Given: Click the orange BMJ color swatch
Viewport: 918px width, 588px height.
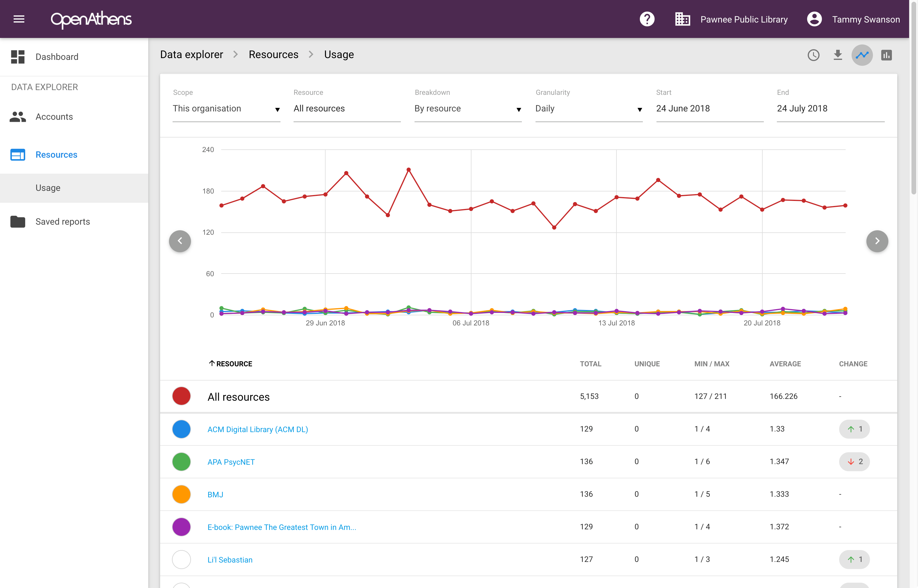Looking at the screenshot, I should click(181, 494).
